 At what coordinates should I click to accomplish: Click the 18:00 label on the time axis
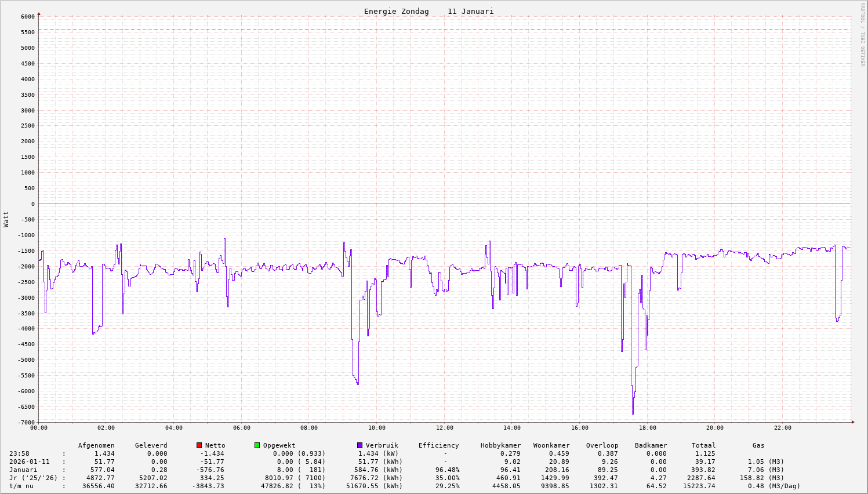tap(647, 428)
